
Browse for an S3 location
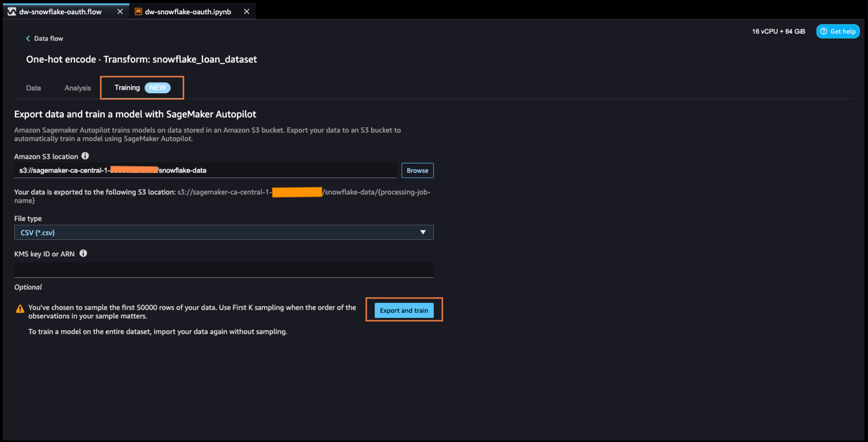417,170
